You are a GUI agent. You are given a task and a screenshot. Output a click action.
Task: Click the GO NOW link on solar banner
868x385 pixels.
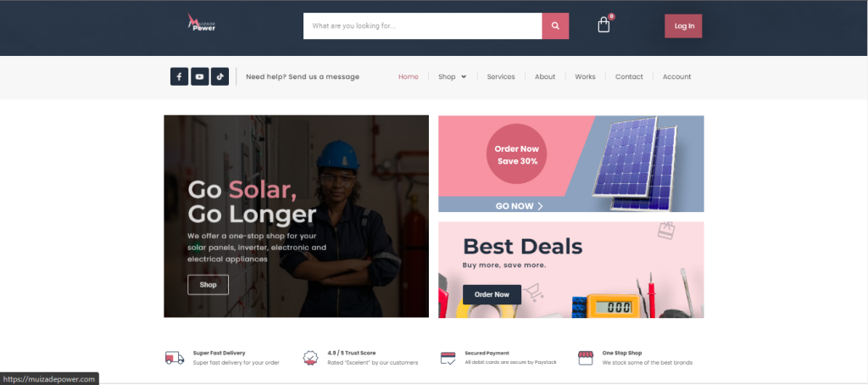(520, 206)
